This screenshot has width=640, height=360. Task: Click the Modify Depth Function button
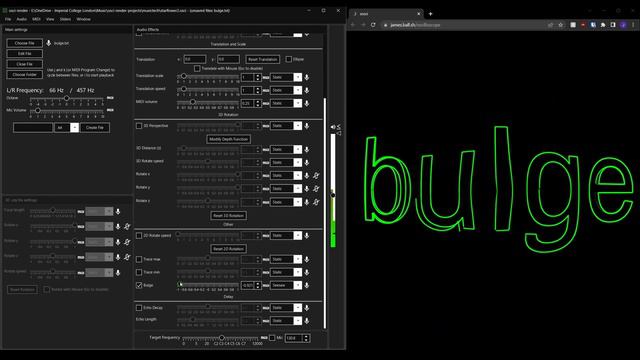pyautogui.click(x=229, y=139)
